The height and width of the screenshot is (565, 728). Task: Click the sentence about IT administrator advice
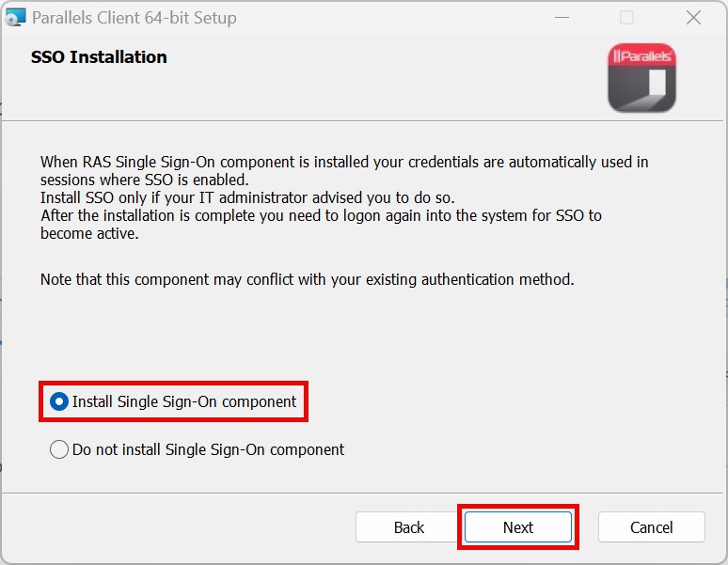coord(246,197)
